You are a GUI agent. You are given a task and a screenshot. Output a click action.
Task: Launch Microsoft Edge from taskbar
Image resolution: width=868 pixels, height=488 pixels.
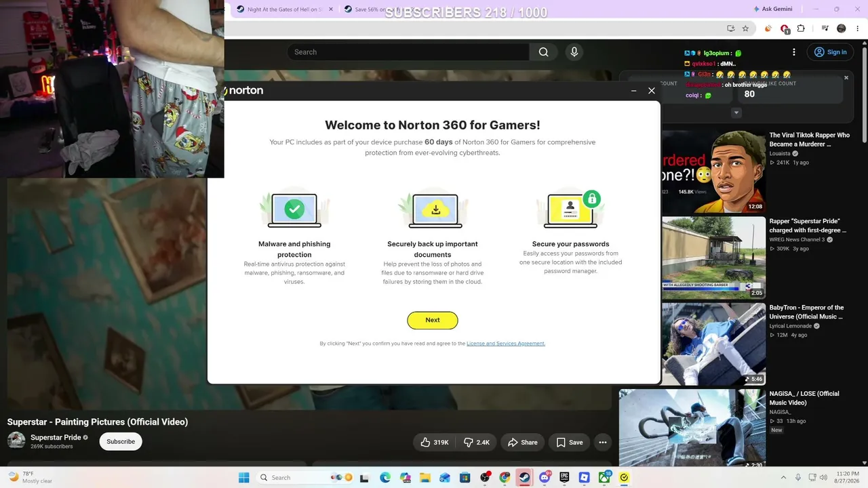pos(385,478)
